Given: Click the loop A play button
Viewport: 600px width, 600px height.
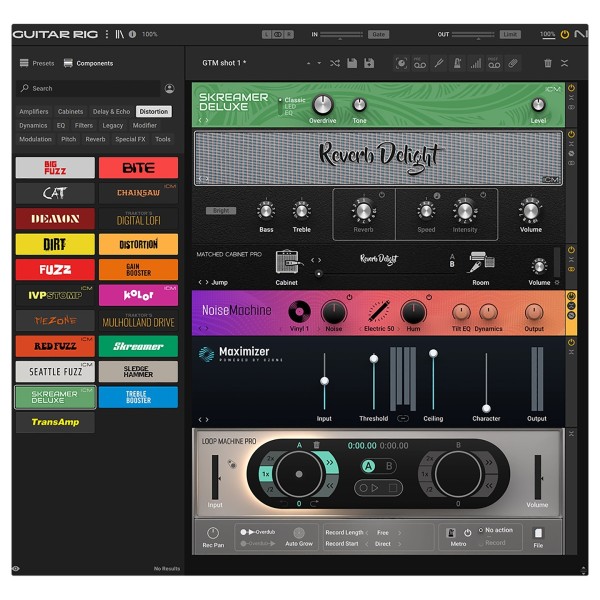Looking at the screenshot, I should (375, 488).
